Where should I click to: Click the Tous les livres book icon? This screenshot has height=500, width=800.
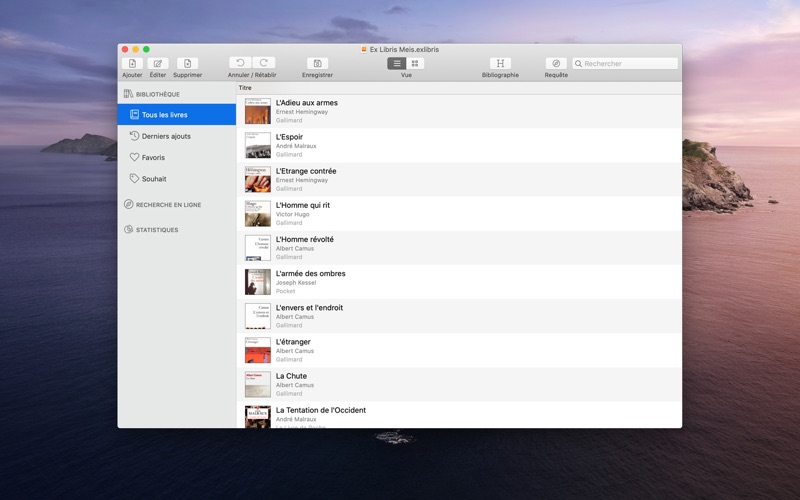coord(134,114)
